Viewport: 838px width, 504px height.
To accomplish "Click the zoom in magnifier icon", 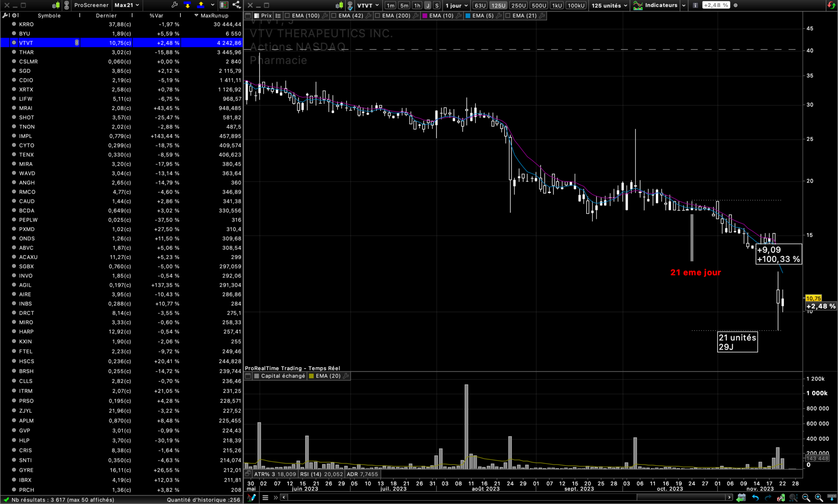I will 819,497.
